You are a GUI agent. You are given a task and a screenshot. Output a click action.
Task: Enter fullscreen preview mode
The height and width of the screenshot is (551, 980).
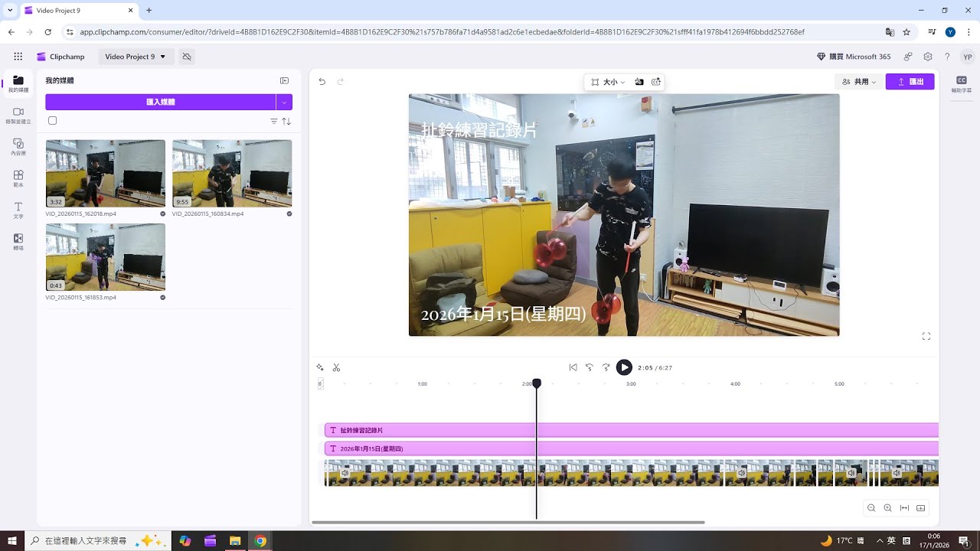[926, 336]
